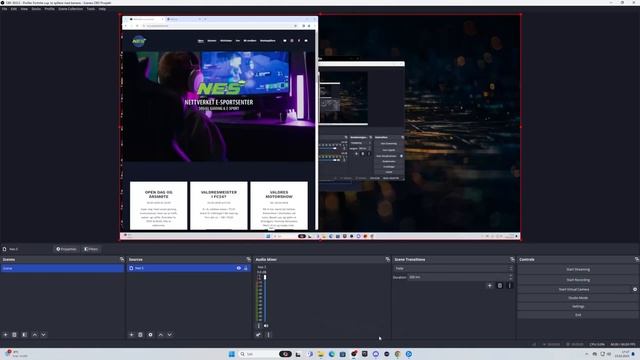
Task: Click the Start Streaming button
Action: click(x=578, y=269)
